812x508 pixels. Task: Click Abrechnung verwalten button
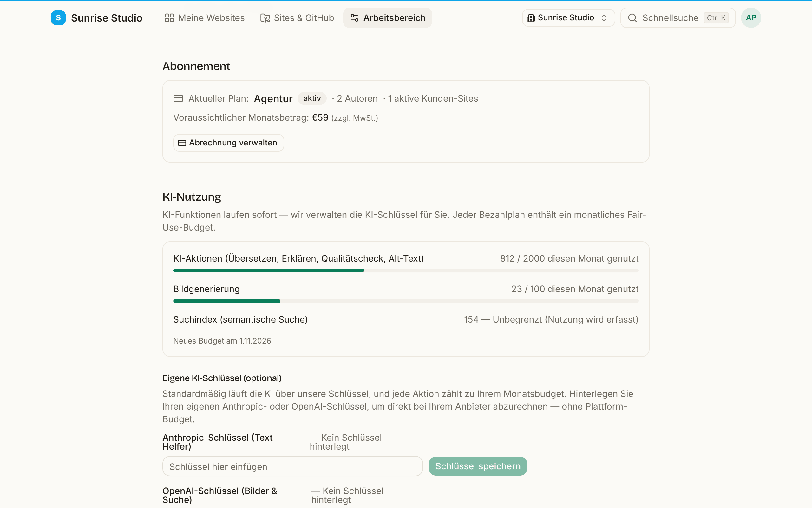(228, 143)
